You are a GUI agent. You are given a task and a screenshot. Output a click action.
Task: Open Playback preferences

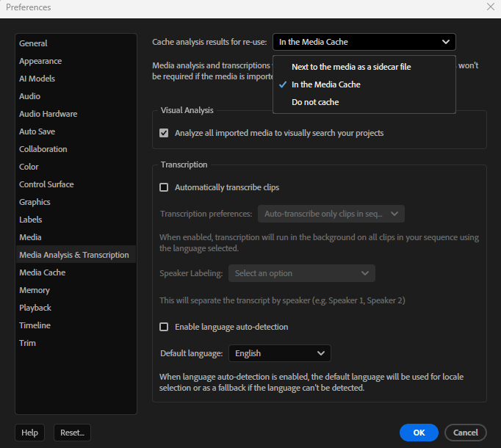[76, 308]
